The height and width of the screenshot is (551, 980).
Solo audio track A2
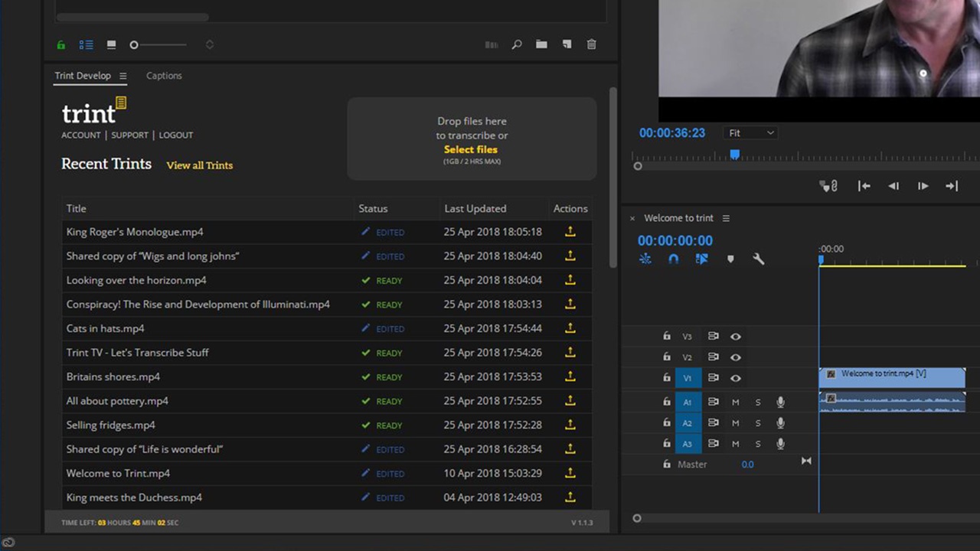coord(758,423)
